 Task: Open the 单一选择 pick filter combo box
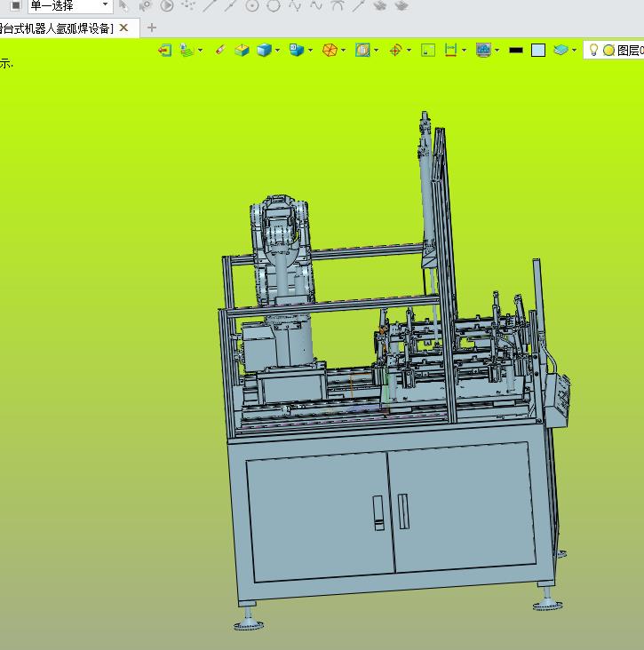click(x=70, y=6)
